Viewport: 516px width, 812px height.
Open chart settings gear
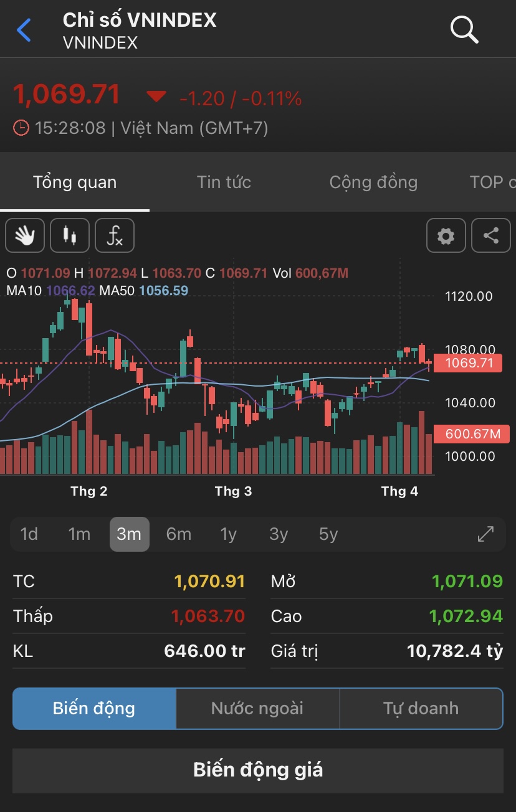(446, 236)
